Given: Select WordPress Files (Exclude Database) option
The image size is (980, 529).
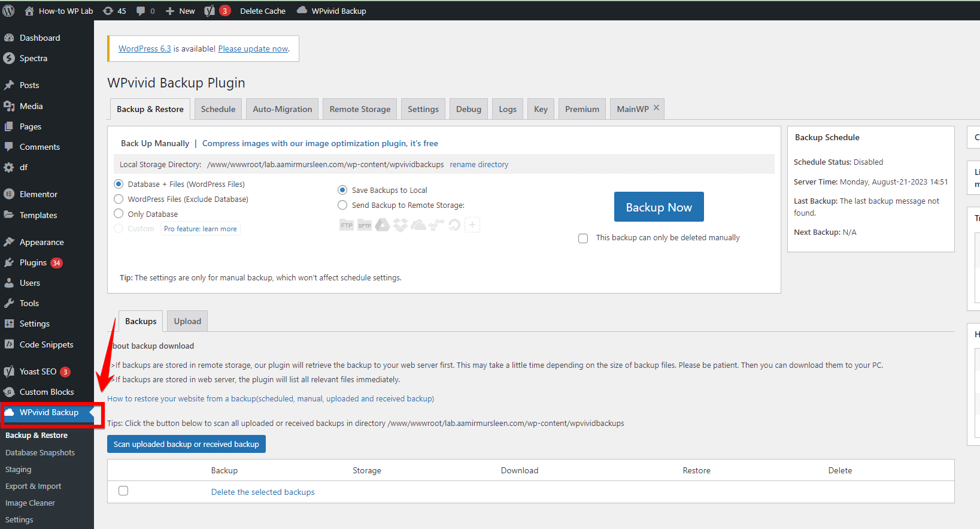Looking at the screenshot, I should tap(119, 199).
